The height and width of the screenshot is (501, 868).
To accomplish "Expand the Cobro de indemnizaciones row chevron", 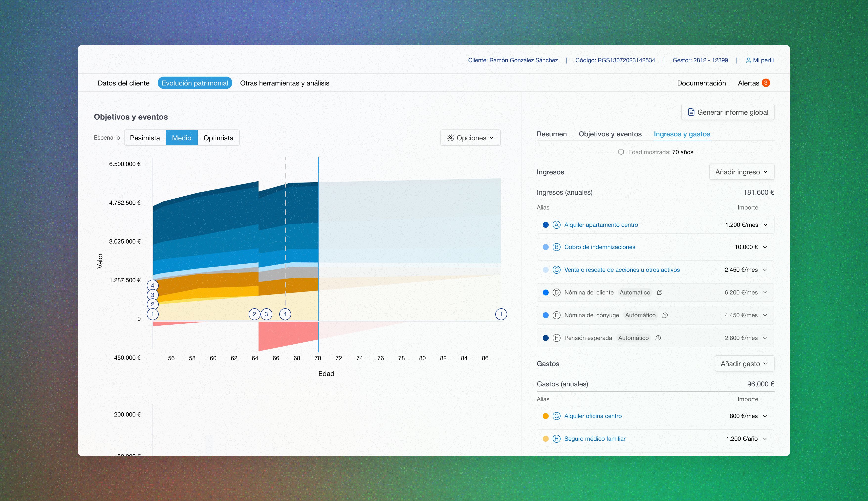I will click(x=765, y=247).
